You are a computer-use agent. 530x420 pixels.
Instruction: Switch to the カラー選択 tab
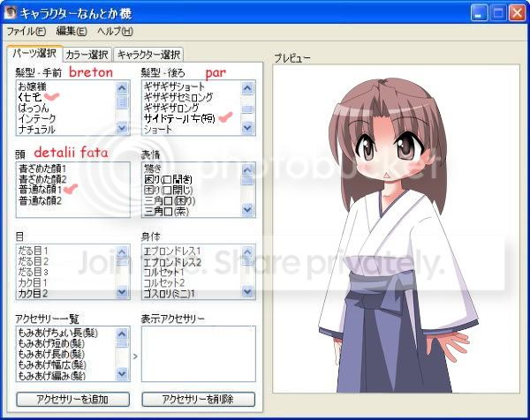87,55
